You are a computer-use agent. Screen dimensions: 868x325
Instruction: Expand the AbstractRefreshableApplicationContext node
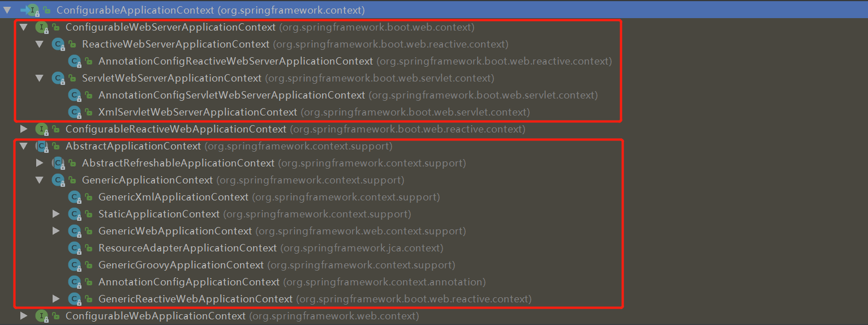point(40,163)
